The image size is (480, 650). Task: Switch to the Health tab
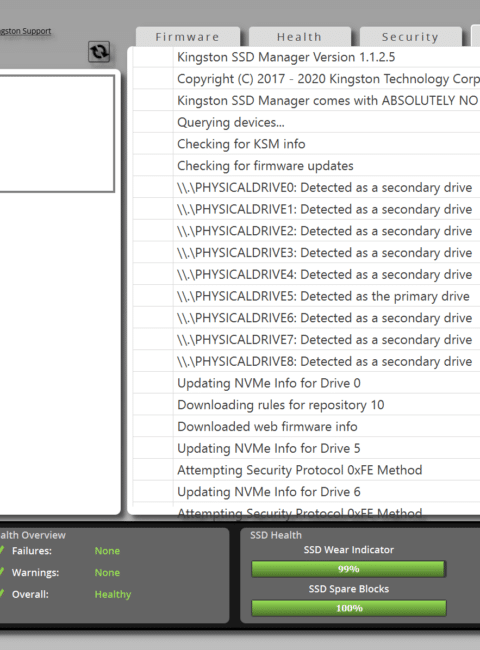[x=299, y=37]
